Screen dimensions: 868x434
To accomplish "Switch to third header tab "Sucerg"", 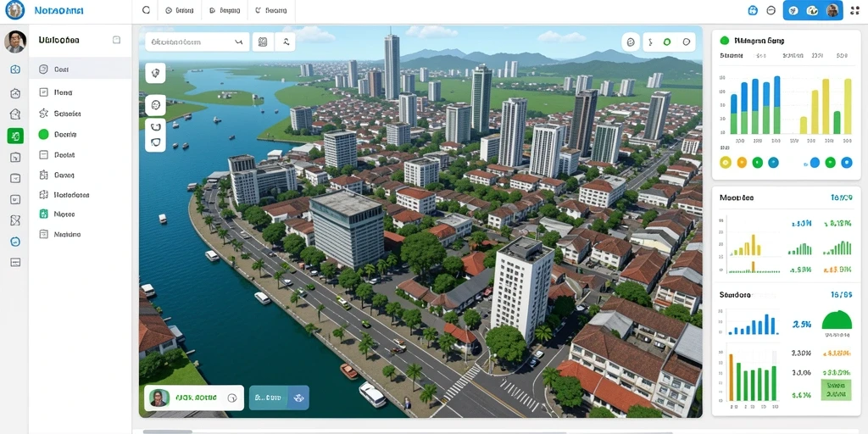I will coord(270,10).
